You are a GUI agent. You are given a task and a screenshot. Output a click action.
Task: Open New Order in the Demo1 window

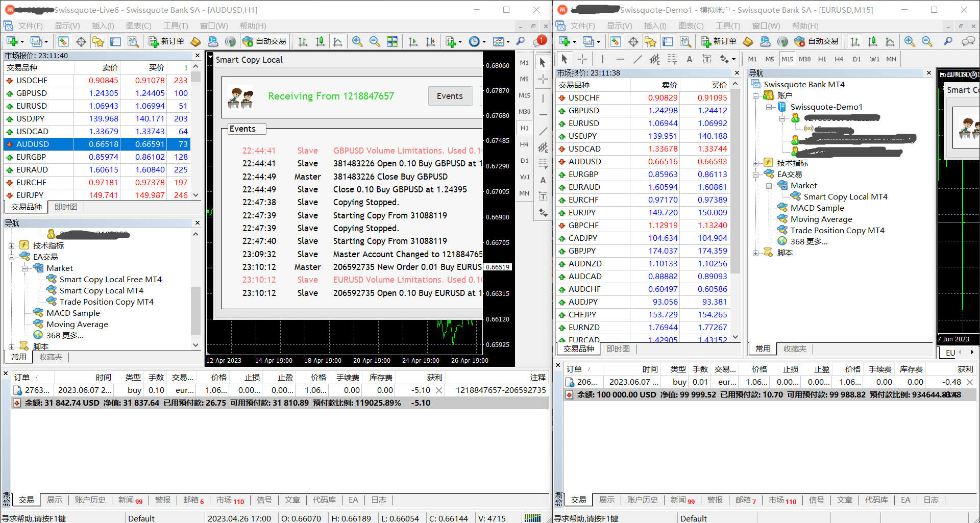coord(719,41)
